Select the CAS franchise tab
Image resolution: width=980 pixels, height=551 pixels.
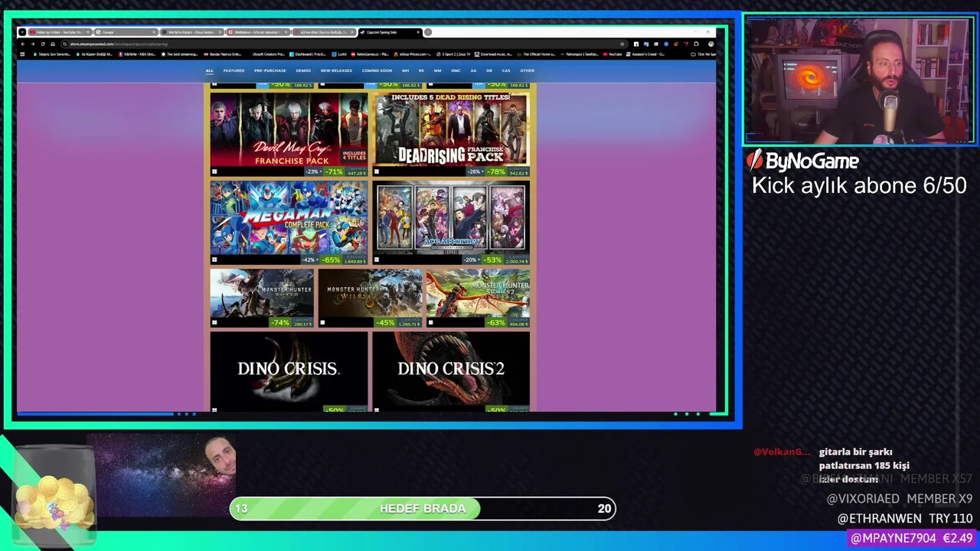pos(506,70)
